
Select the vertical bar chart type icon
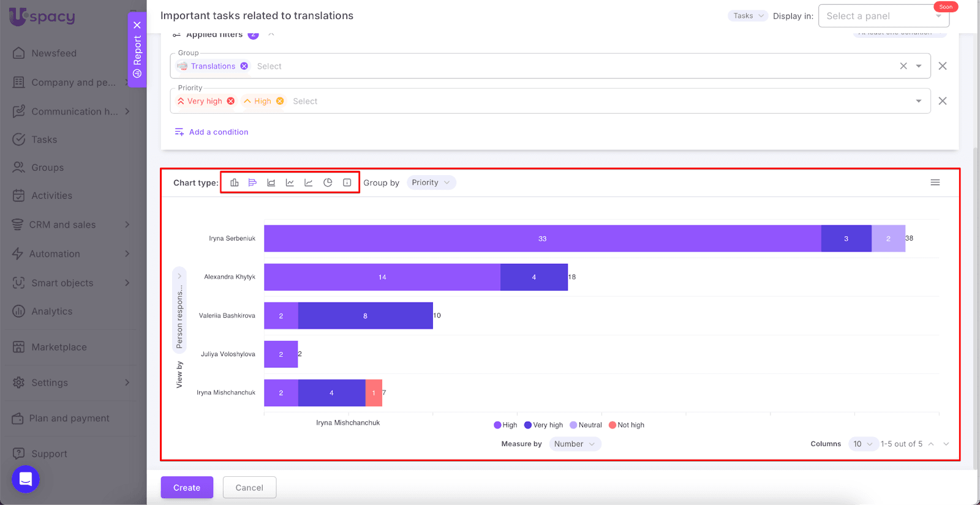pos(234,182)
